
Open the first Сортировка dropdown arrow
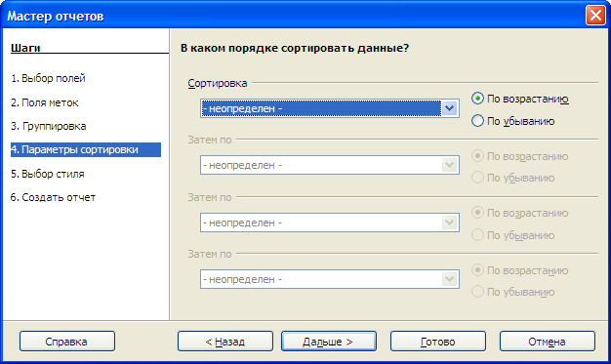click(449, 108)
